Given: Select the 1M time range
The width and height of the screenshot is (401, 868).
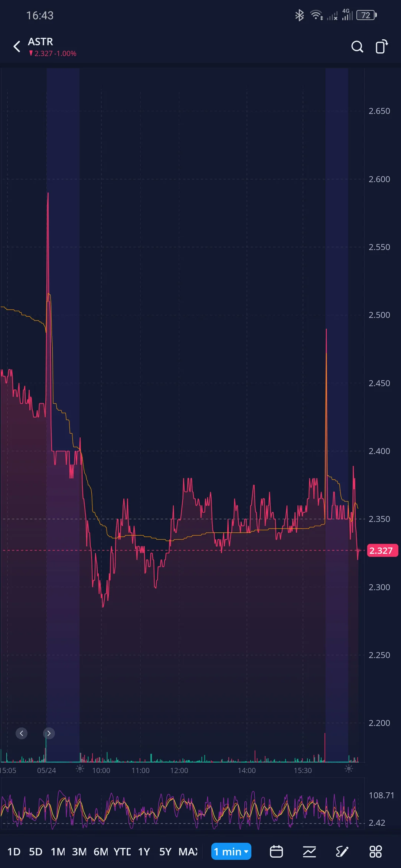Looking at the screenshot, I should [x=58, y=852].
